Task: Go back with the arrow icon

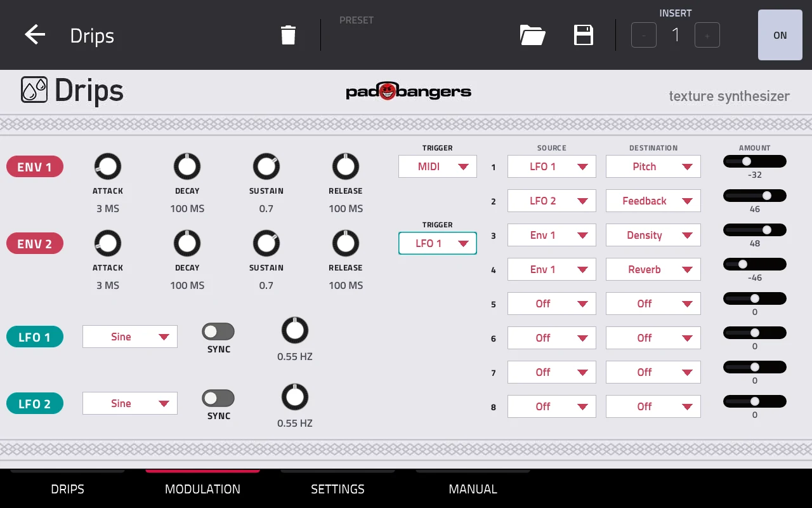Action: (x=35, y=35)
